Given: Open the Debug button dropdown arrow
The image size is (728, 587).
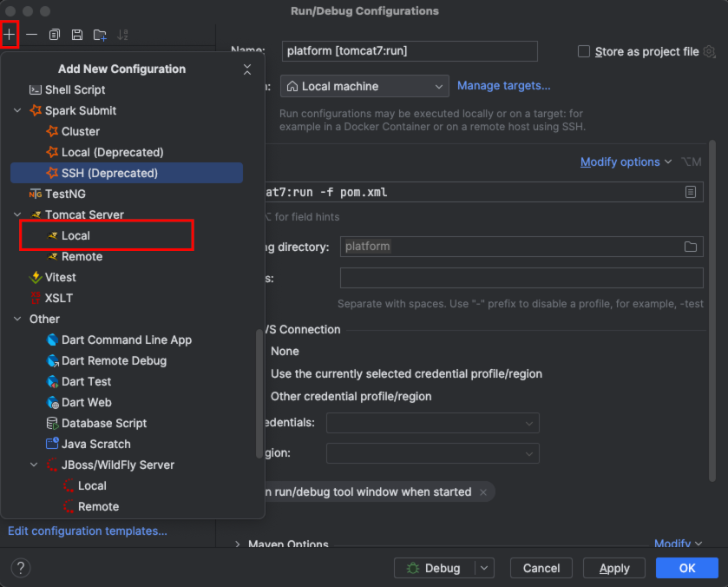Looking at the screenshot, I should tap(484, 568).
